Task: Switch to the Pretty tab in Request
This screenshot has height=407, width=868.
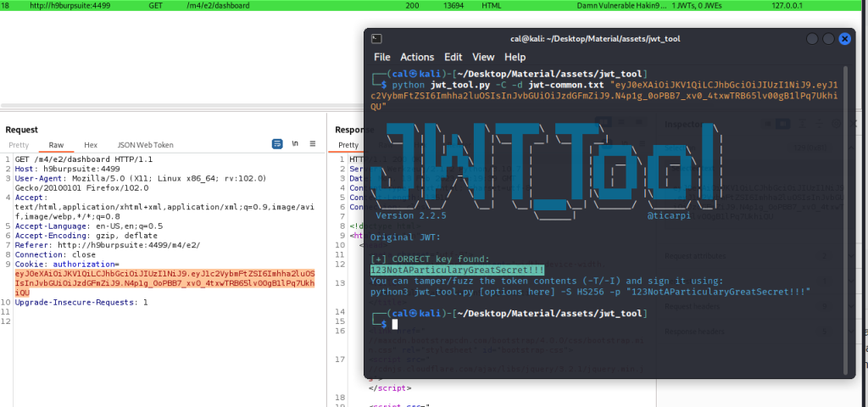Action: tap(19, 145)
